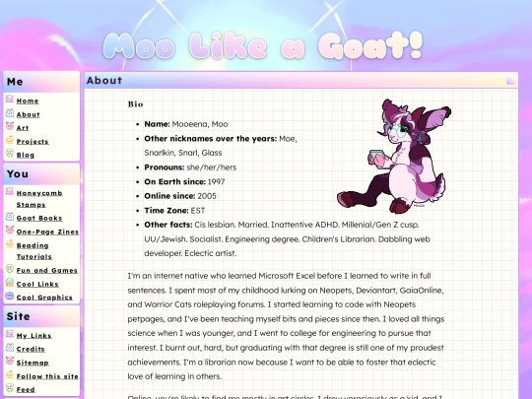
Task: Click the purple goat character illustration
Action: pos(394,156)
